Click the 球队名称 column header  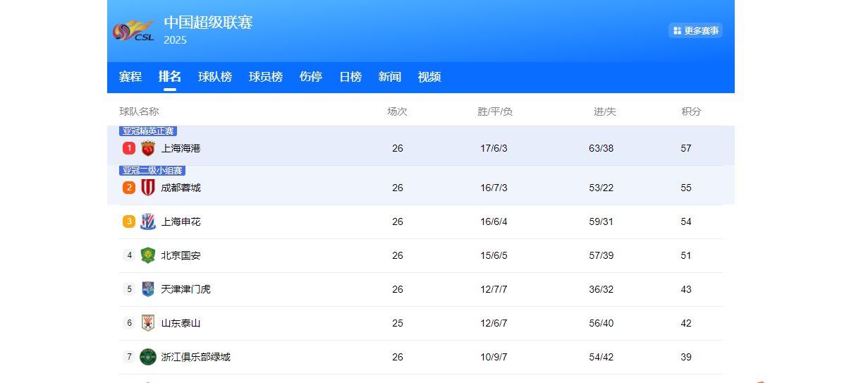coord(139,111)
